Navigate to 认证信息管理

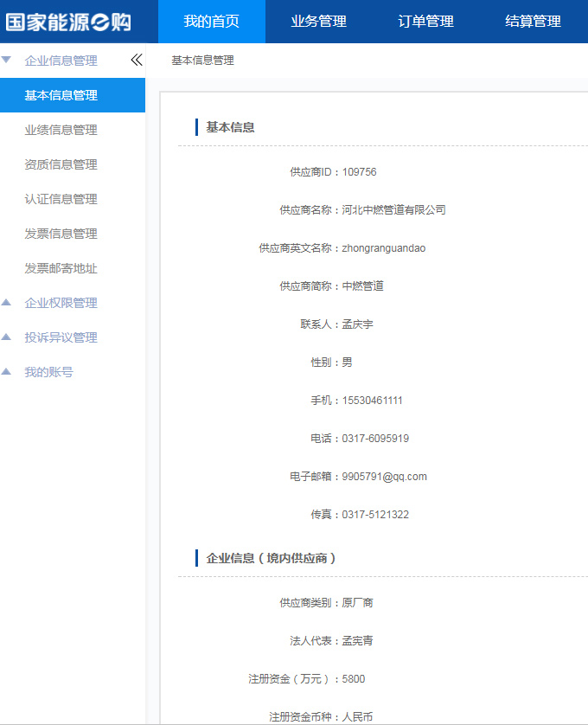click(x=61, y=199)
